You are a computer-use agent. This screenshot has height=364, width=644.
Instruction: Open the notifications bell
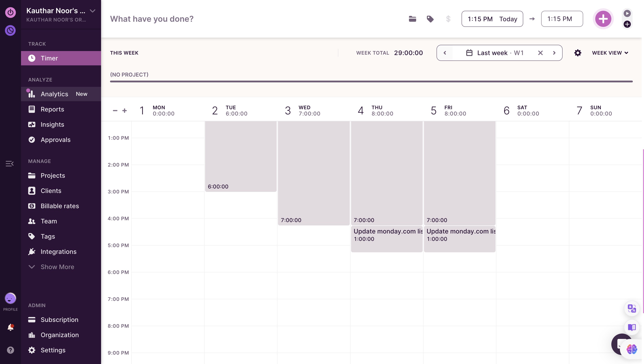pos(10,327)
